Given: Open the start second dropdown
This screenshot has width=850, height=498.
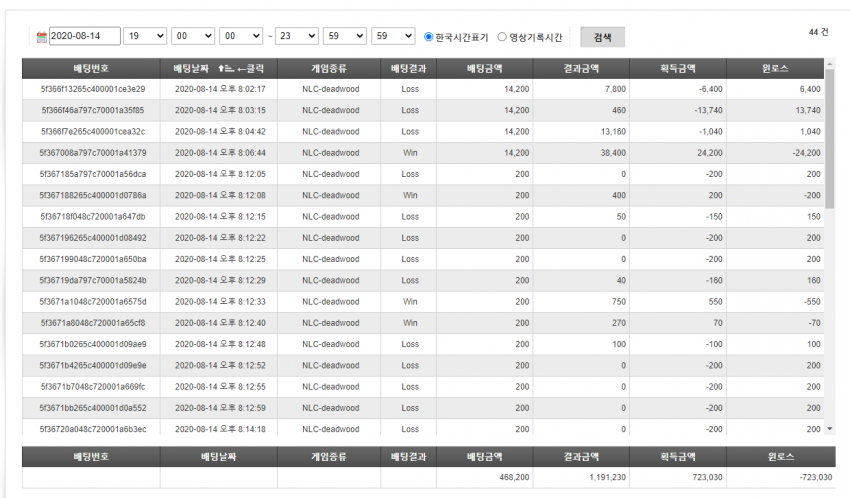Looking at the screenshot, I should tap(241, 36).
